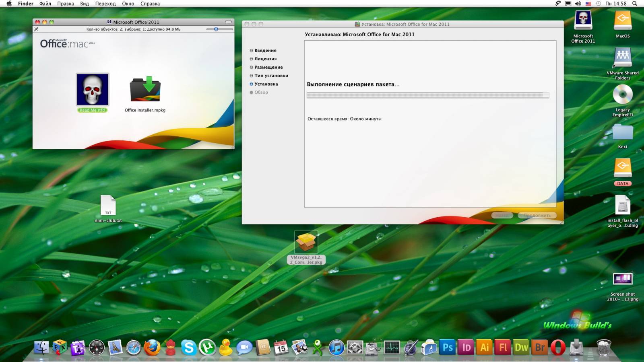This screenshot has width=644, height=362.
Task: Select nnm-club.txt file on desktop
Action: pos(108,208)
